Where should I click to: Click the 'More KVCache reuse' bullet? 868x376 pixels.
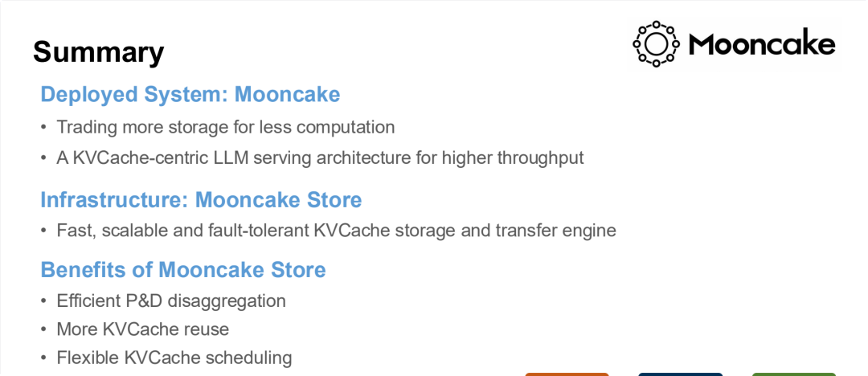pyautogui.click(x=142, y=329)
